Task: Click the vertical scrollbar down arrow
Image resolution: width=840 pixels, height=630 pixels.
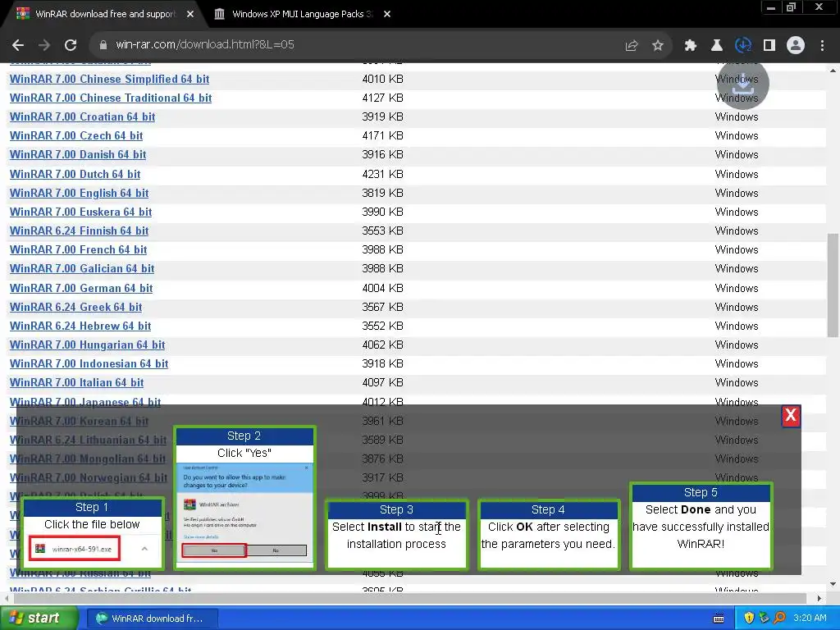Action: click(833, 584)
